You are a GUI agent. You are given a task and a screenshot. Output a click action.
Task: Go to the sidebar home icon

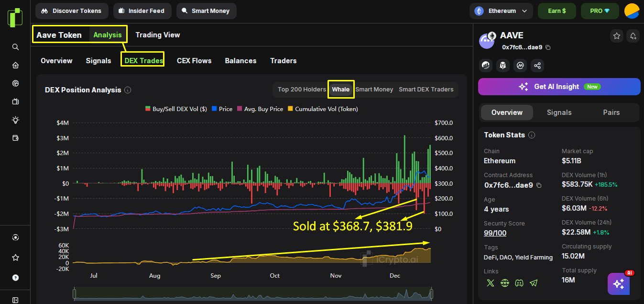pyautogui.click(x=15, y=65)
